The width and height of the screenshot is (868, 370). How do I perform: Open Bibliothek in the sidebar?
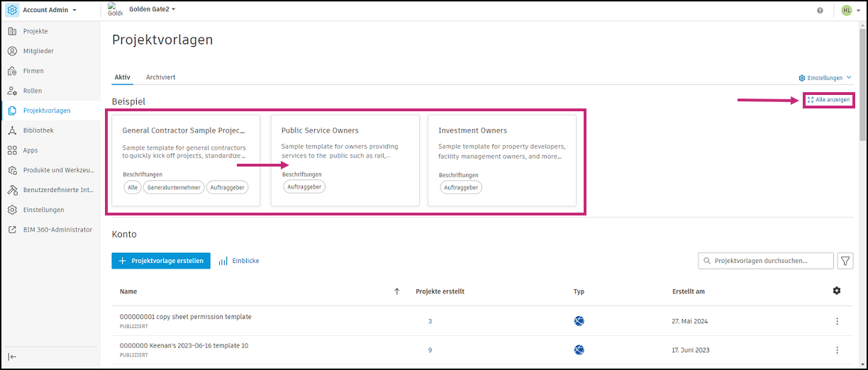coord(38,130)
